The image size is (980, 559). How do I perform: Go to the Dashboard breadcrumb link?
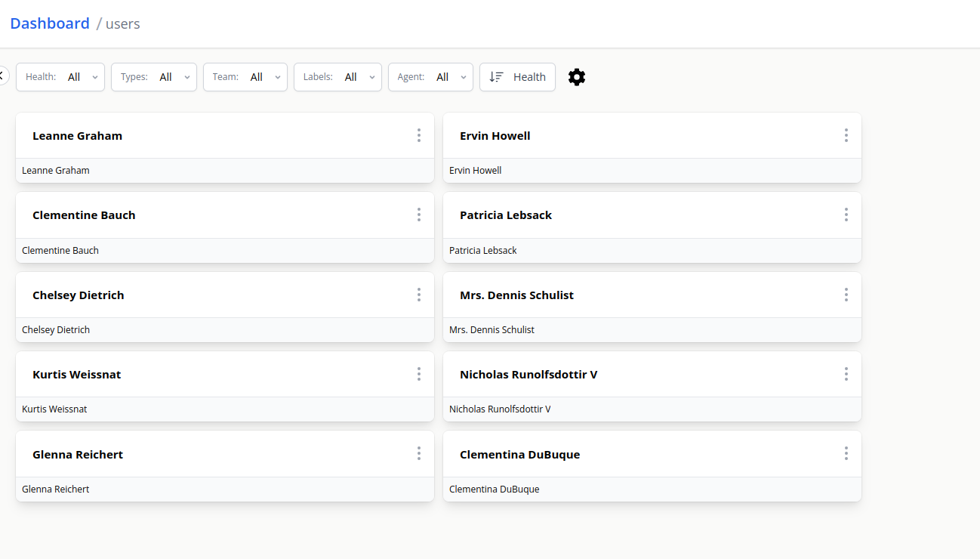tap(50, 23)
